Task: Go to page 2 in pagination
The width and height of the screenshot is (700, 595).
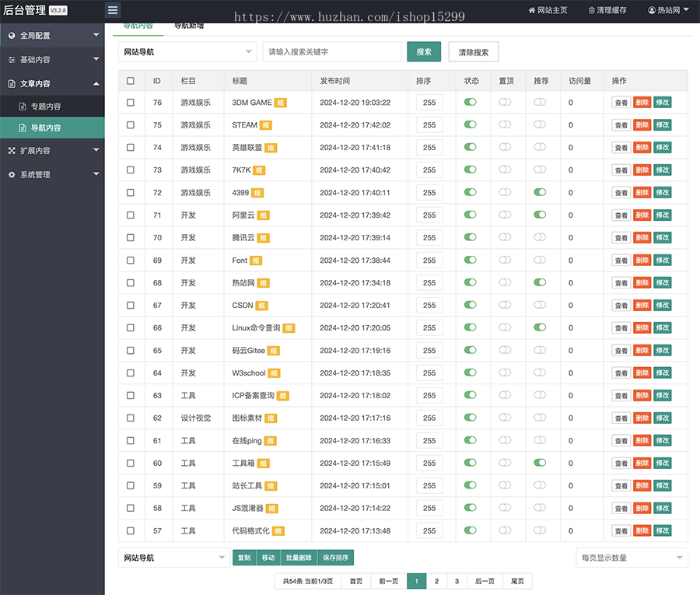Action: click(x=436, y=581)
